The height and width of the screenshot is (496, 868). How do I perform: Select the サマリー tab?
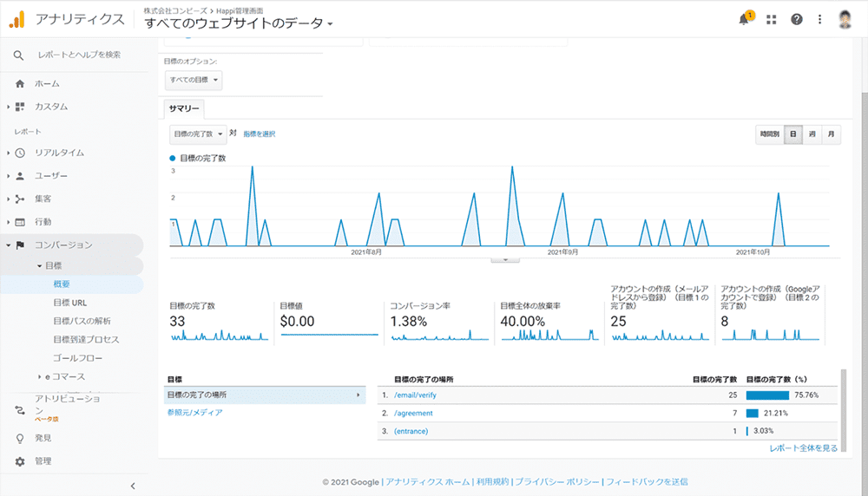[184, 109]
